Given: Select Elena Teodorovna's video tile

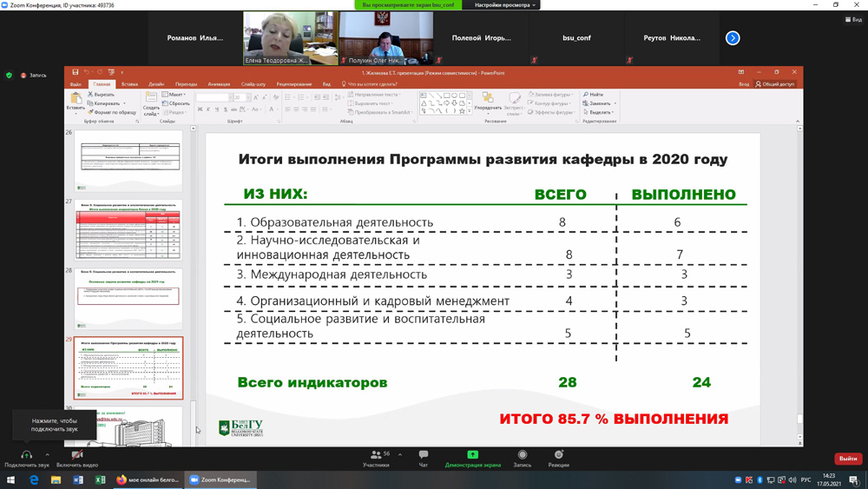Looking at the screenshot, I should pyautogui.click(x=291, y=38).
